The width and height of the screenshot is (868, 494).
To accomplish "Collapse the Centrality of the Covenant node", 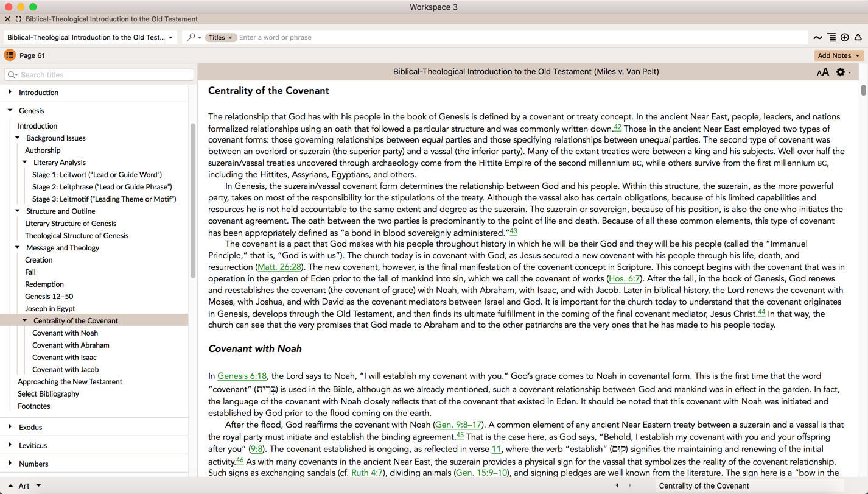I will (x=25, y=320).
